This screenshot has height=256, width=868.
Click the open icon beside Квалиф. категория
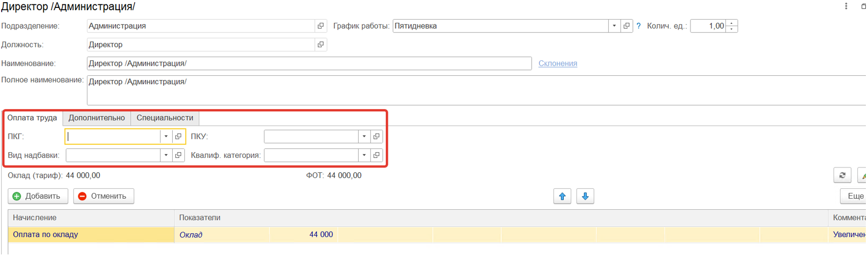click(x=376, y=155)
